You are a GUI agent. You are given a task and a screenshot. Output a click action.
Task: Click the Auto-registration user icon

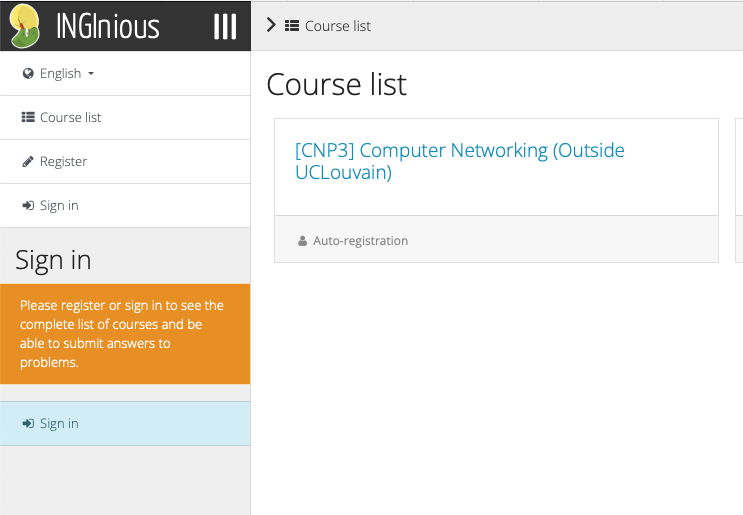point(302,241)
